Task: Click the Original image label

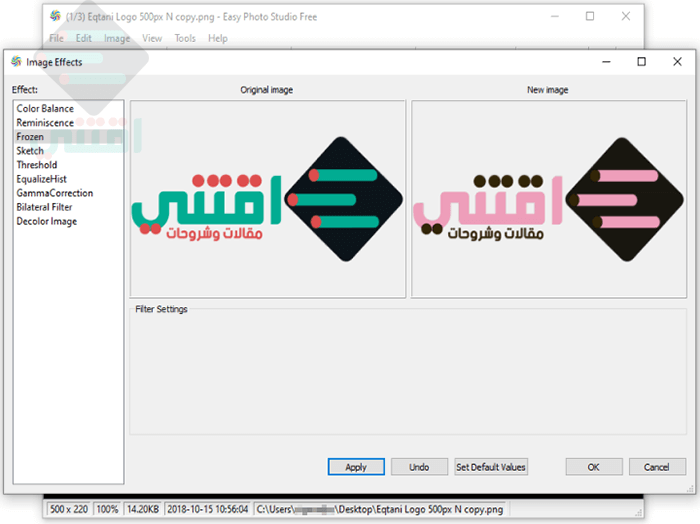Action: pos(267,90)
